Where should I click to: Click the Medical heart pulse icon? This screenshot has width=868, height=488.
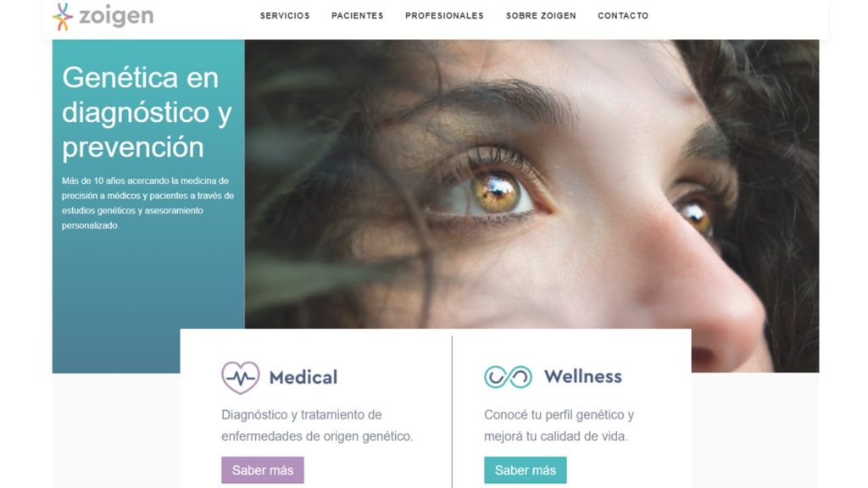click(240, 377)
